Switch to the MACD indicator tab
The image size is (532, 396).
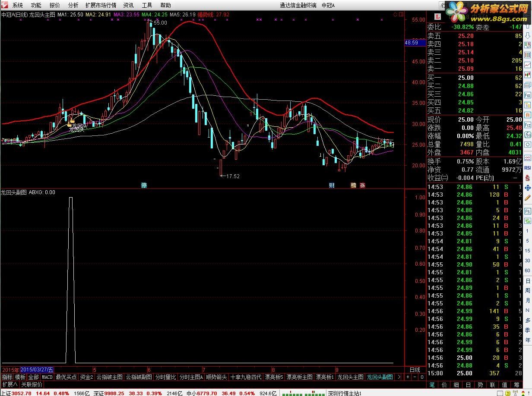point(47,377)
